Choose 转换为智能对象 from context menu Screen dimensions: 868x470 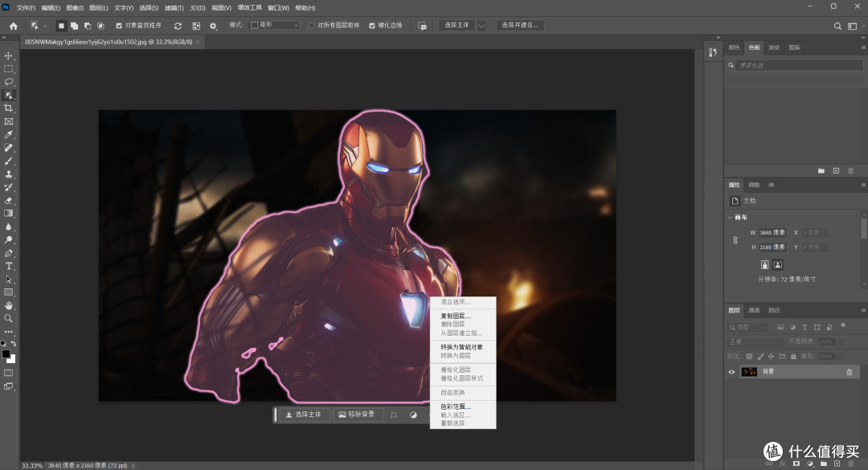461,347
